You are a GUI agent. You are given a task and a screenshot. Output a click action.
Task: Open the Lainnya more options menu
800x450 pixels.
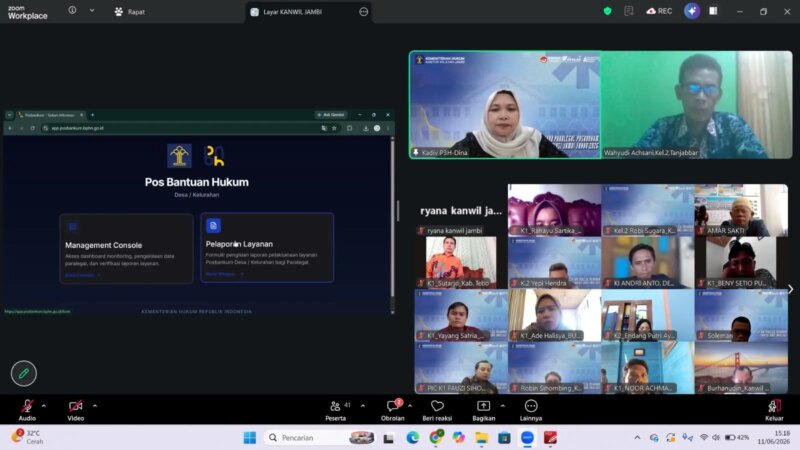point(531,410)
